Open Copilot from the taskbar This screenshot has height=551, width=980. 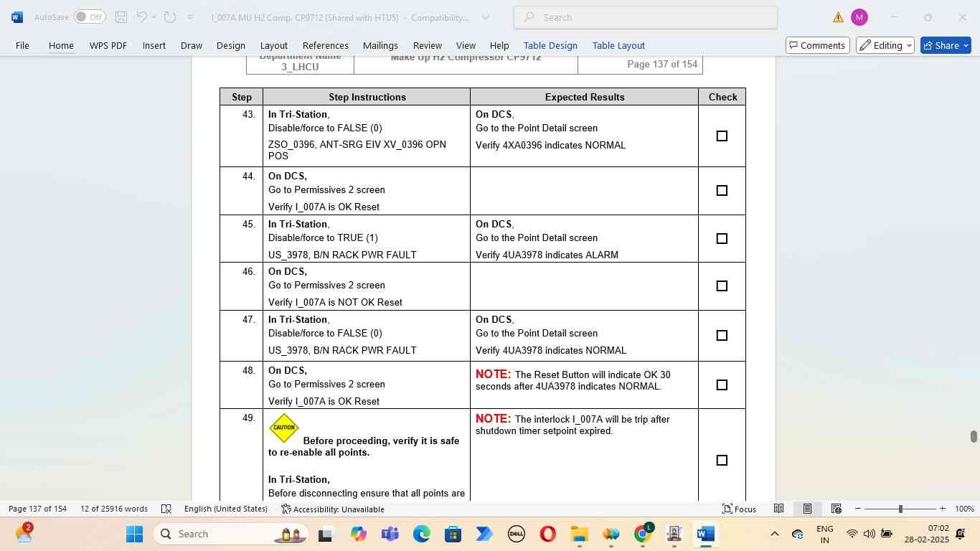(x=359, y=534)
